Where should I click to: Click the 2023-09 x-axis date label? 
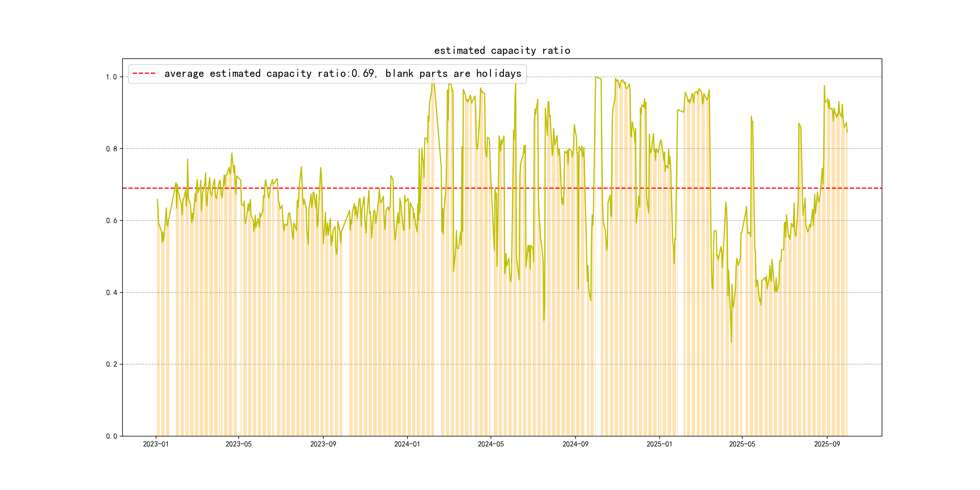coord(323,444)
